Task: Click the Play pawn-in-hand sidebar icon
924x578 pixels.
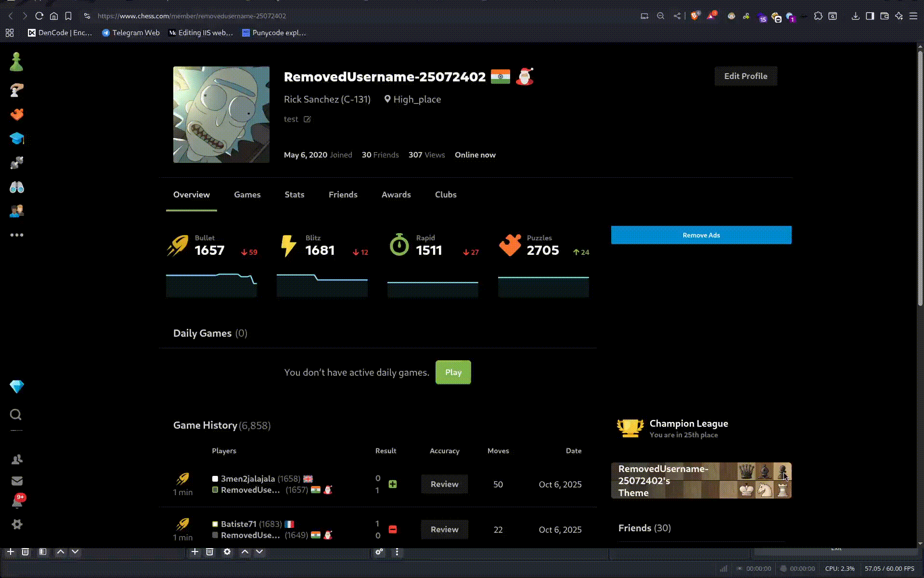Action: pyautogui.click(x=17, y=90)
